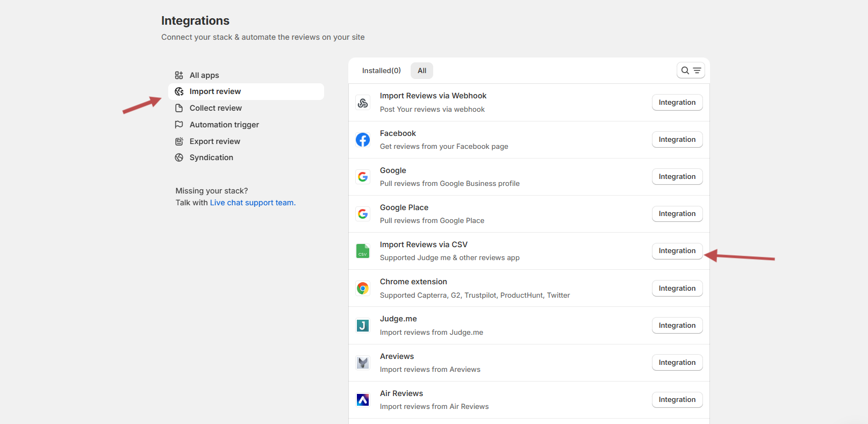Open Export review section
The width and height of the screenshot is (868, 424).
[214, 141]
